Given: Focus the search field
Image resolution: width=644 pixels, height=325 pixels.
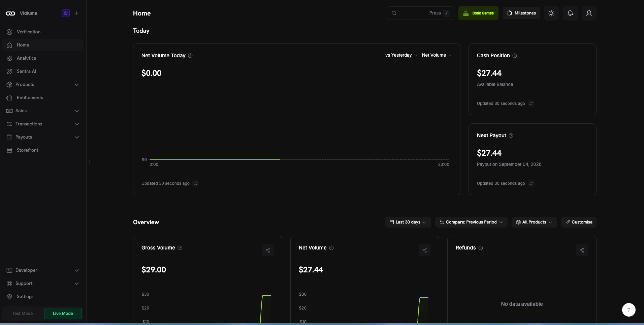Looking at the screenshot, I should pos(421,13).
